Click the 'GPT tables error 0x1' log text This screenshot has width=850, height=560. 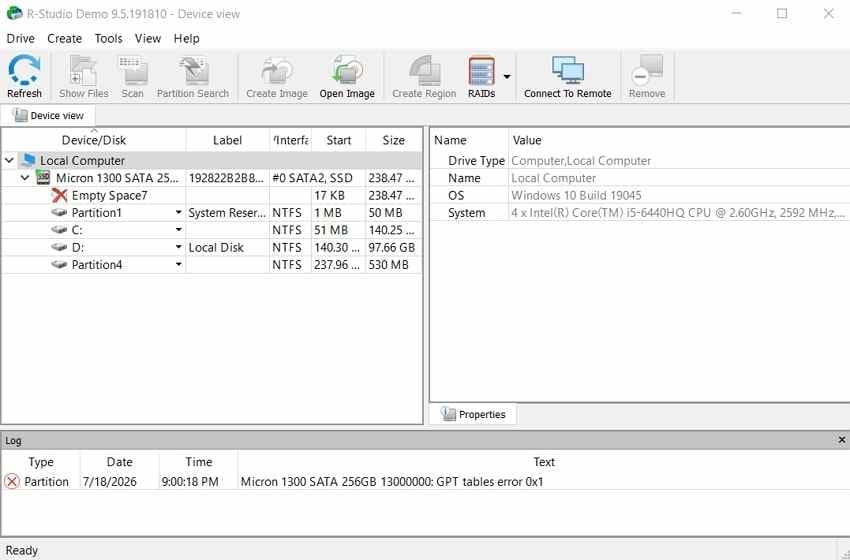pyautogui.click(x=490, y=481)
